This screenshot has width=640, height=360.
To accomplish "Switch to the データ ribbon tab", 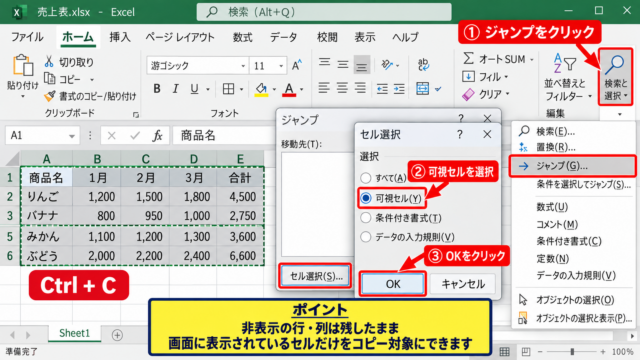I will pos(283,37).
